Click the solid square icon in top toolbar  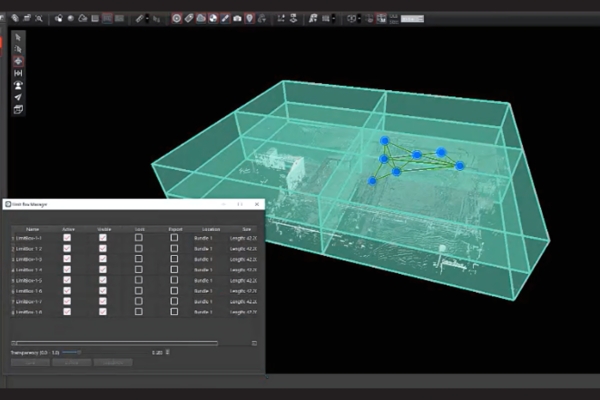[x=119, y=18]
